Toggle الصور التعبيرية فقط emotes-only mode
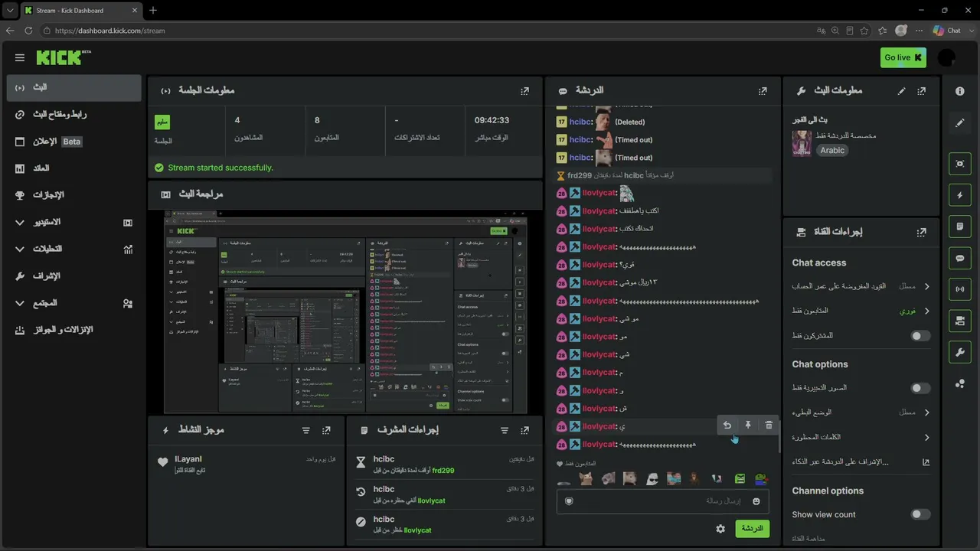The width and height of the screenshot is (980, 551). [920, 388]
